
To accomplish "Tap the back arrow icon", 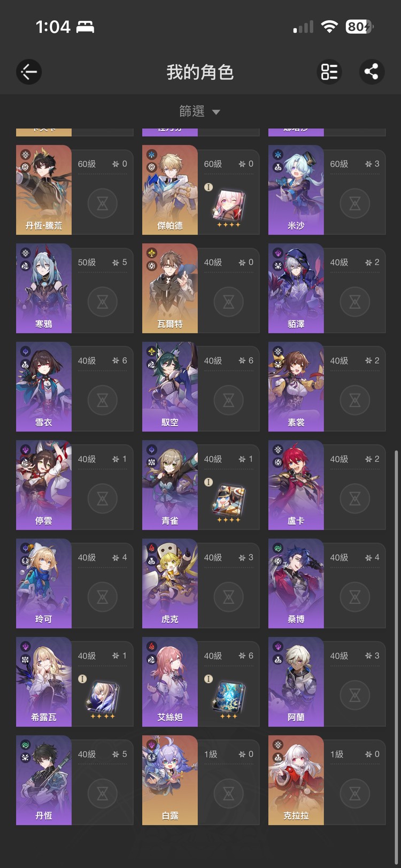I will click(x=29, y=72).
